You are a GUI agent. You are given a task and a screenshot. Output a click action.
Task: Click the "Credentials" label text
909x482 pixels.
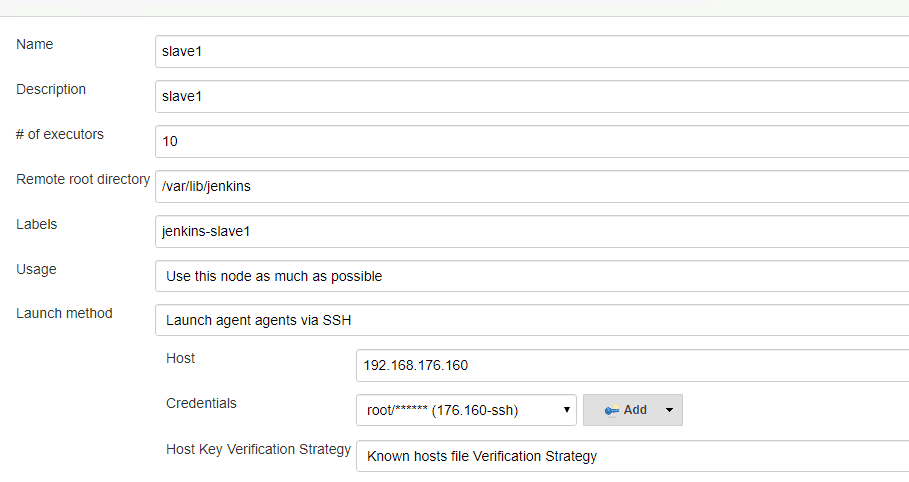201,403
